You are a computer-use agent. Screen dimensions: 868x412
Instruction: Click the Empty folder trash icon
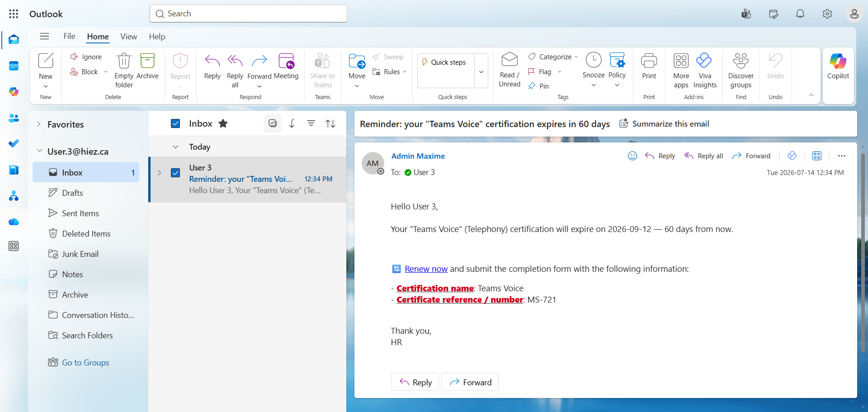pos(124,70)
